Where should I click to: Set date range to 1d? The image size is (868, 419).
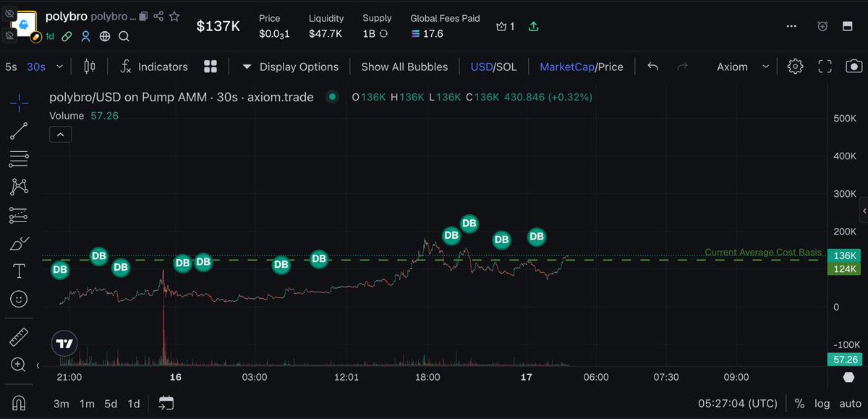[x=134, y=403]
